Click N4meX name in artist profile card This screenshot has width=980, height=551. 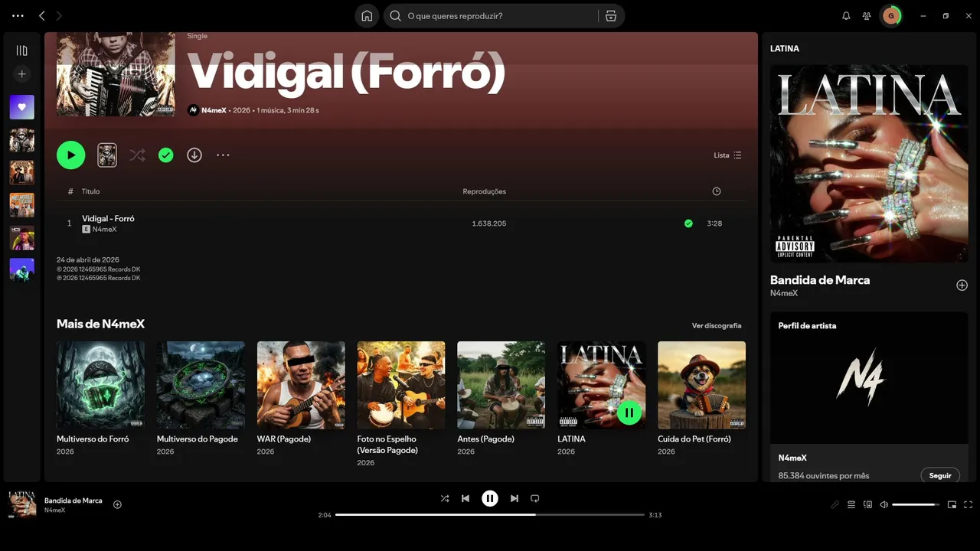(x=792, y=458)
